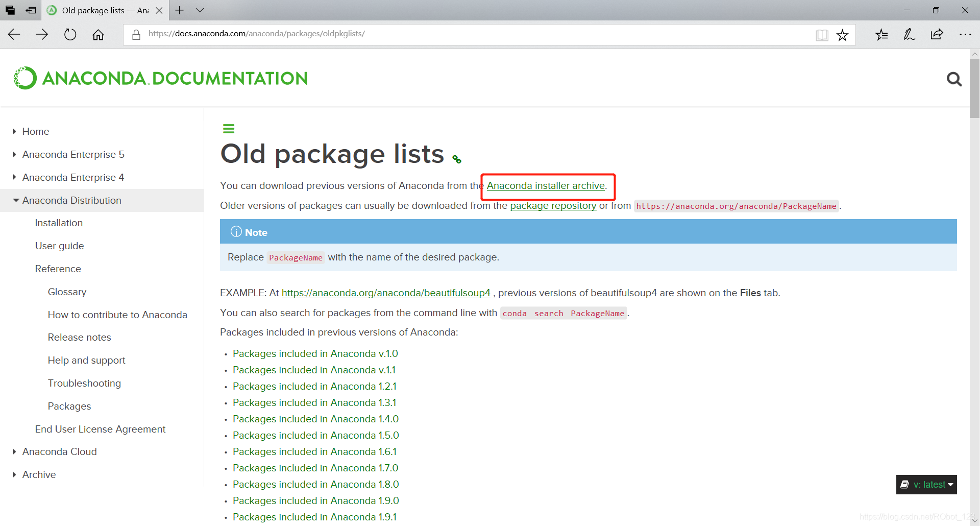980x526 pixels.
Task: Open Packages included in Anaconda 1.9.1
Action: tap(314, 517)
